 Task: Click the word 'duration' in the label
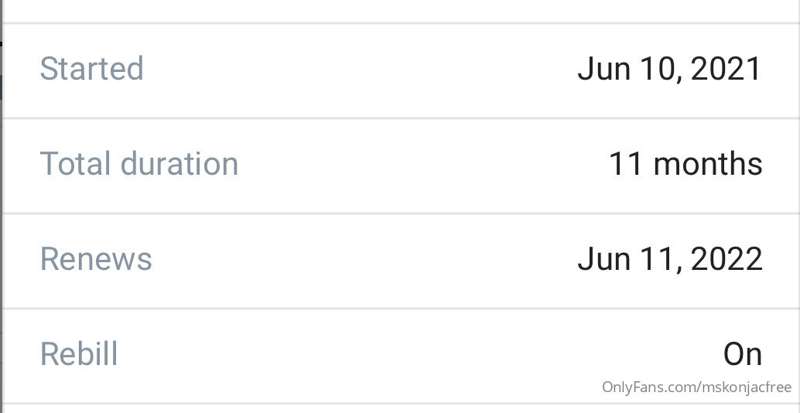(180, 164)
